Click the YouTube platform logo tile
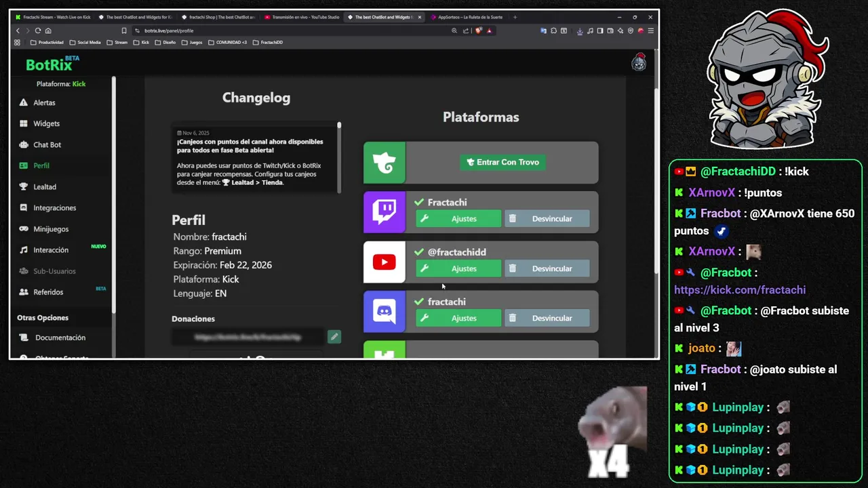The height and width of the screenshot is (488, 868). 384,262
